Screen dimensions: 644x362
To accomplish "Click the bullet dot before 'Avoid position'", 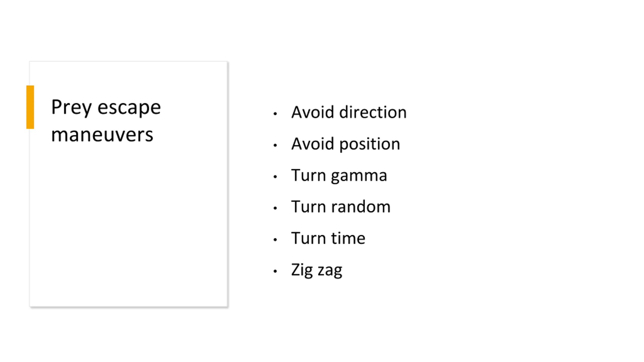I will [x=275, y=145].
